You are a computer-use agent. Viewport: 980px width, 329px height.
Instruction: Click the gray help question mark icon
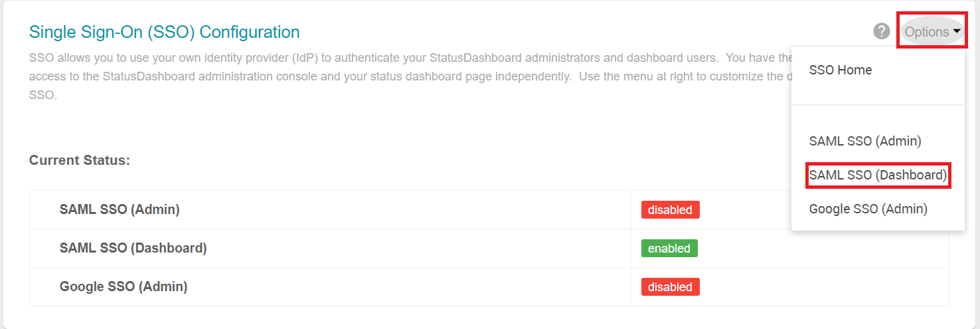882,31
